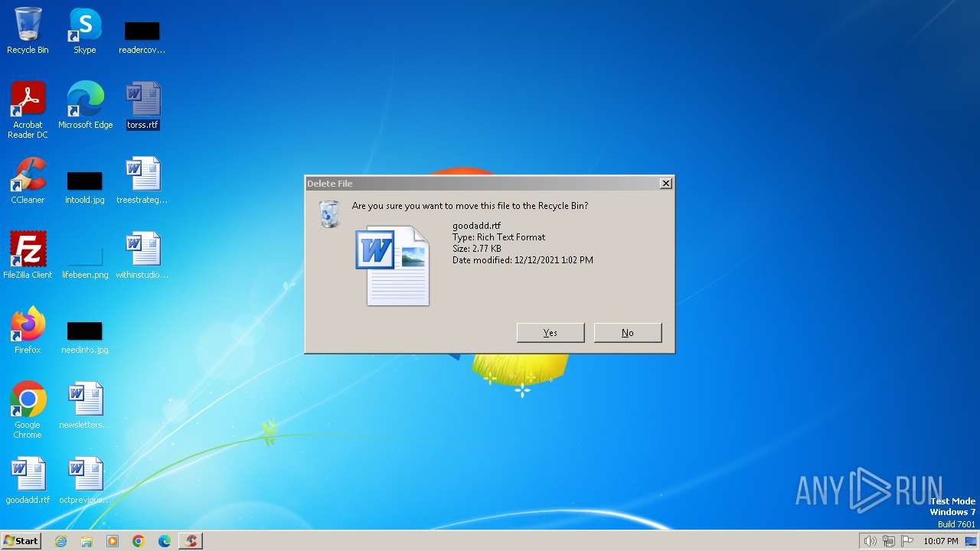Select the torss.rtf desktop file
Image resolution: width=980 pixels, height=551 pixels.
click(142, 106)
